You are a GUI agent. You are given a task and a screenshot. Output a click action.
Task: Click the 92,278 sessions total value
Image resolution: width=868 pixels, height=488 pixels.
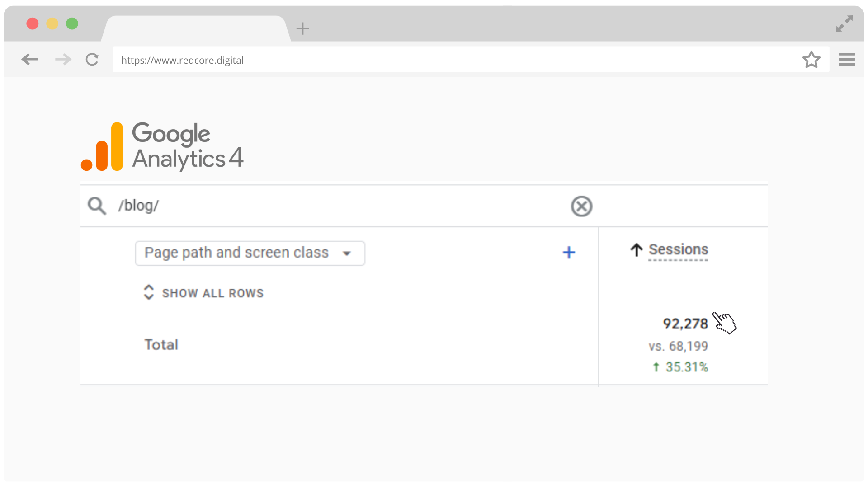[685, 324]
